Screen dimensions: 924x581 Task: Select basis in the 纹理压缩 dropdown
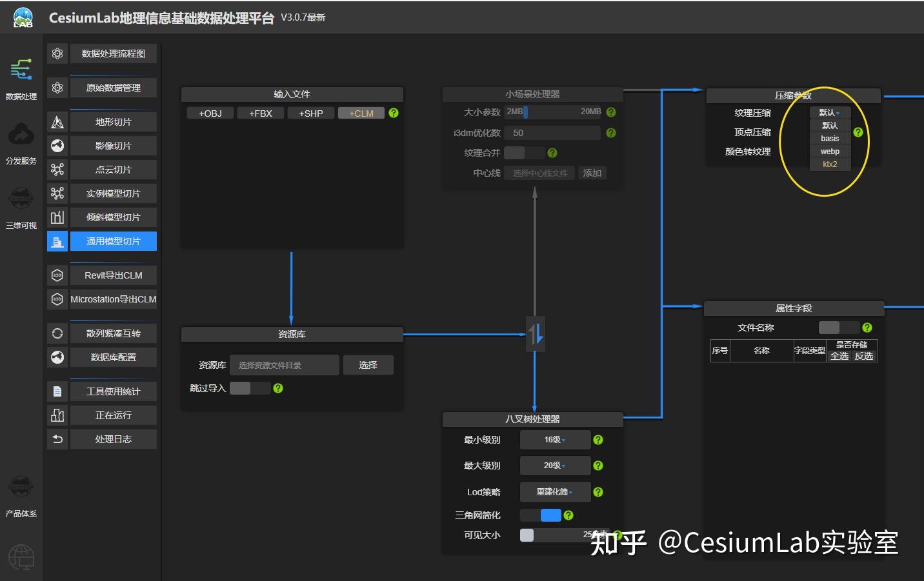point(829,138)
